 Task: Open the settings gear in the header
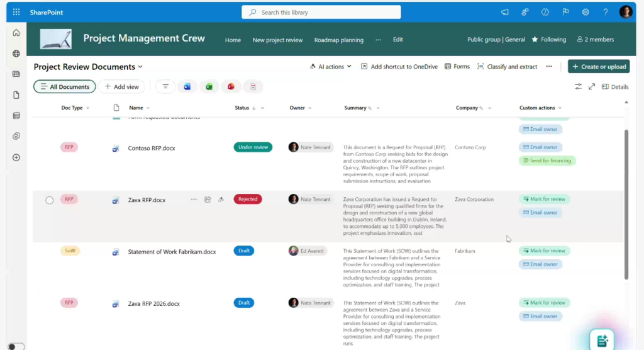click(586, 12)
